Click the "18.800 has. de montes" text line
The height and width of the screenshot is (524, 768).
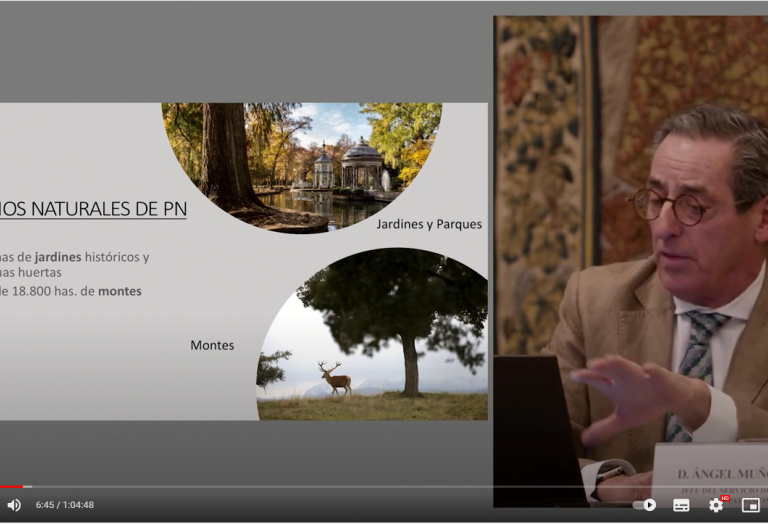[72, 291]
